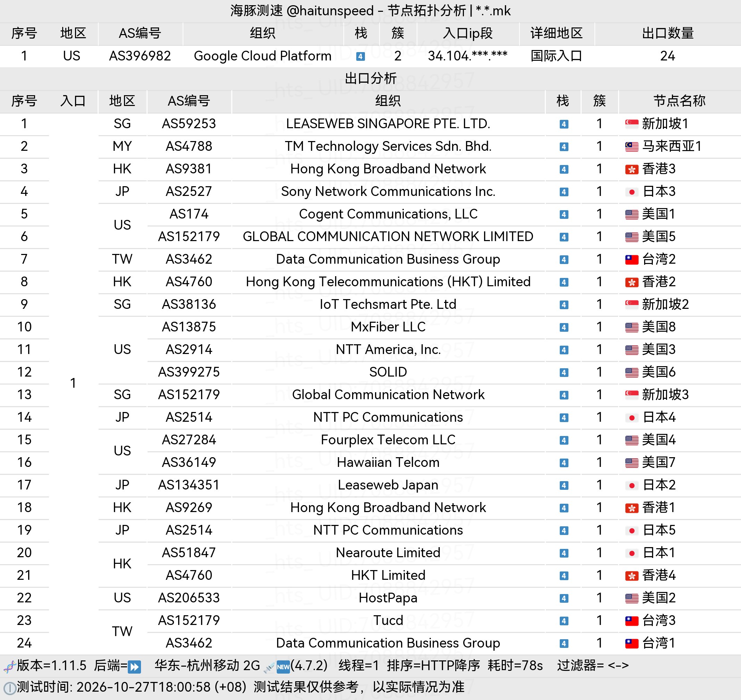
Task: Click the NEW badge icon before (4.7.2)
Action: pyautogui.click(x=283, y=667)
